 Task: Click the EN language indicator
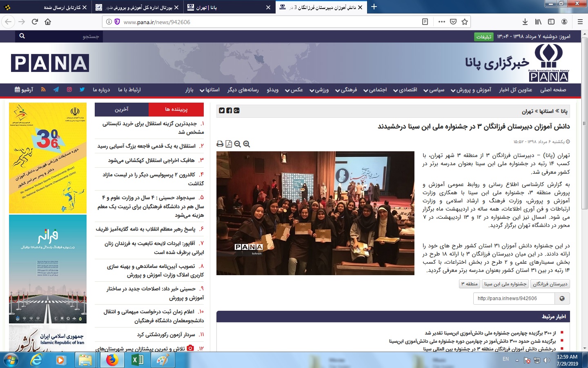tap(506, 359)
